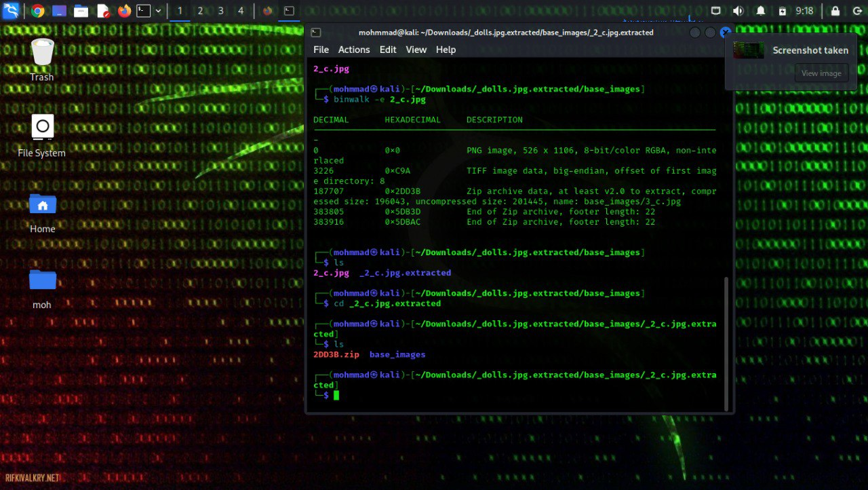Select the Home folder desktop icon
868x490 pixels.
click(42, 212)
